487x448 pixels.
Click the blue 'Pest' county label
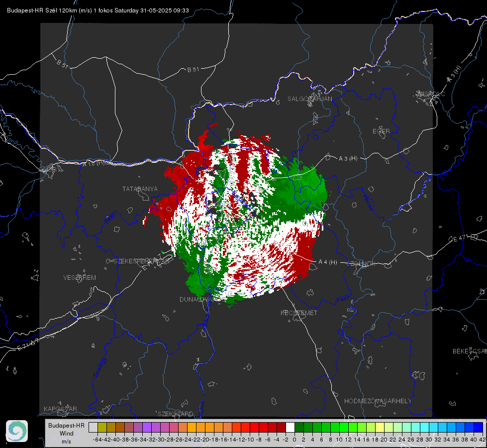click(342, 300)
